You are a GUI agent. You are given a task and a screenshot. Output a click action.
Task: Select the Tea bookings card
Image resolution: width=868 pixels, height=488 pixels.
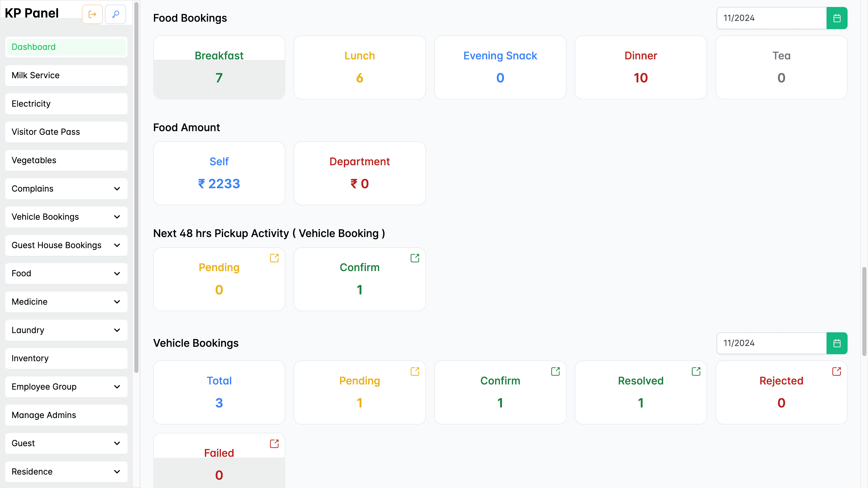tap(781, 67)
